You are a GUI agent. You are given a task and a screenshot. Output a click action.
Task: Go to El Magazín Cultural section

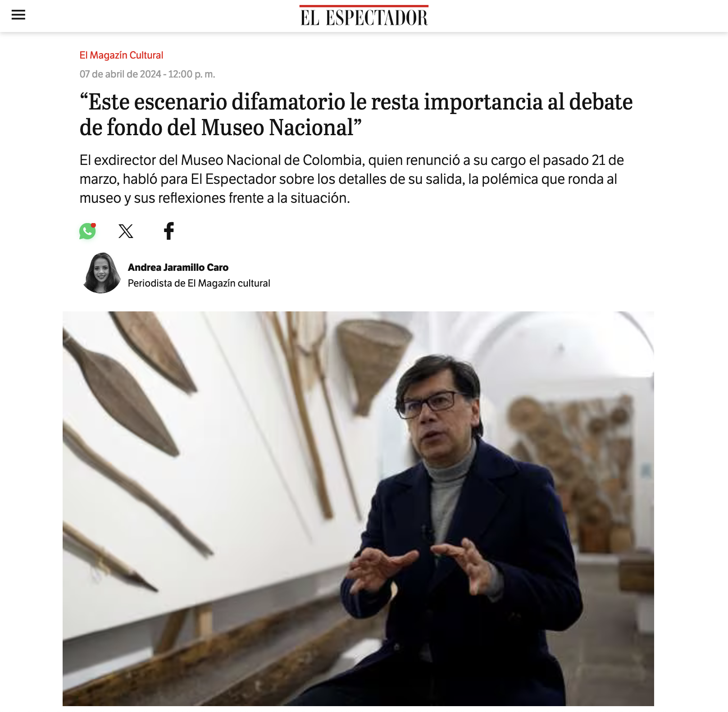tap(121, 55)
